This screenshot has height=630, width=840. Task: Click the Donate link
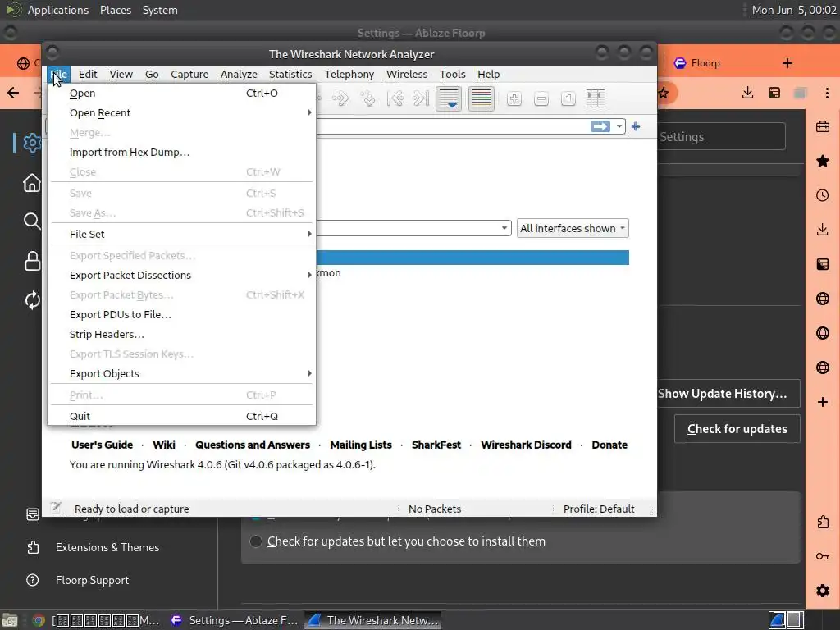(x=609, y=445)
